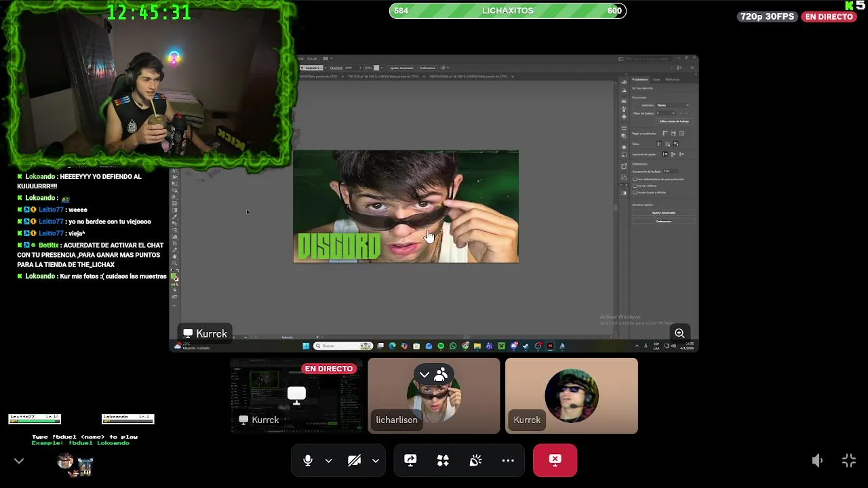The width and height of the screenshot is (868, 488).
Task: Click the Opacidad value field
Action: coord(351,68)
